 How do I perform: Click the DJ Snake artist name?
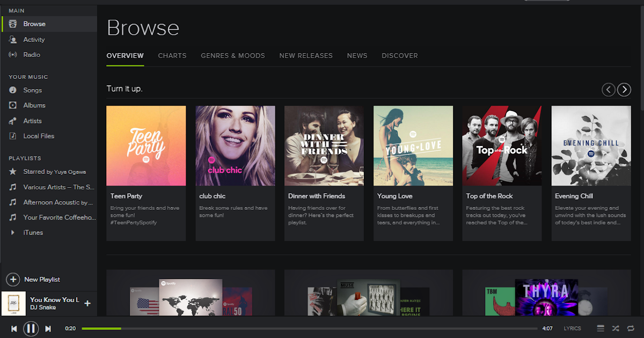click(x=43, y=307)
